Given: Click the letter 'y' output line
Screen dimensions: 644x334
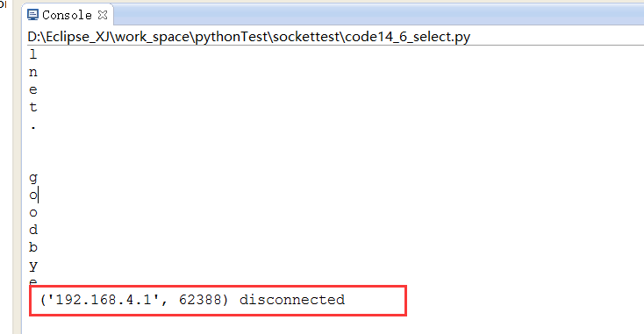Looking at the screenshot, I should pos(33,266).
